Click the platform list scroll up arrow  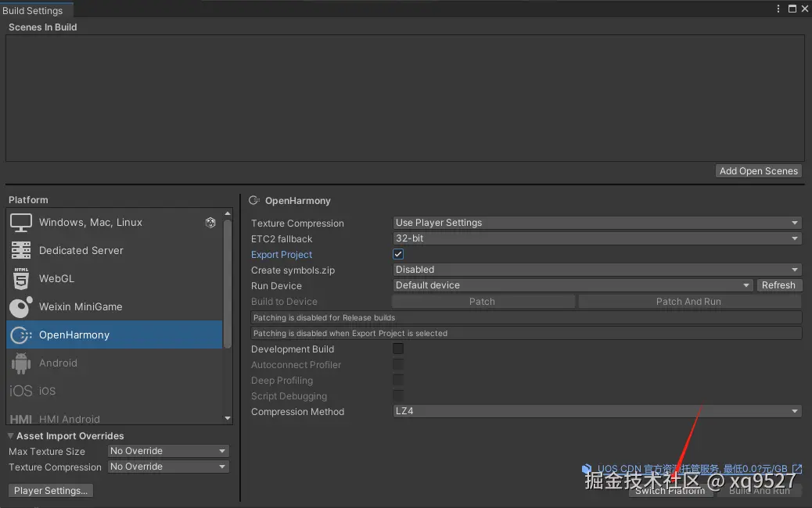(228, 213)
